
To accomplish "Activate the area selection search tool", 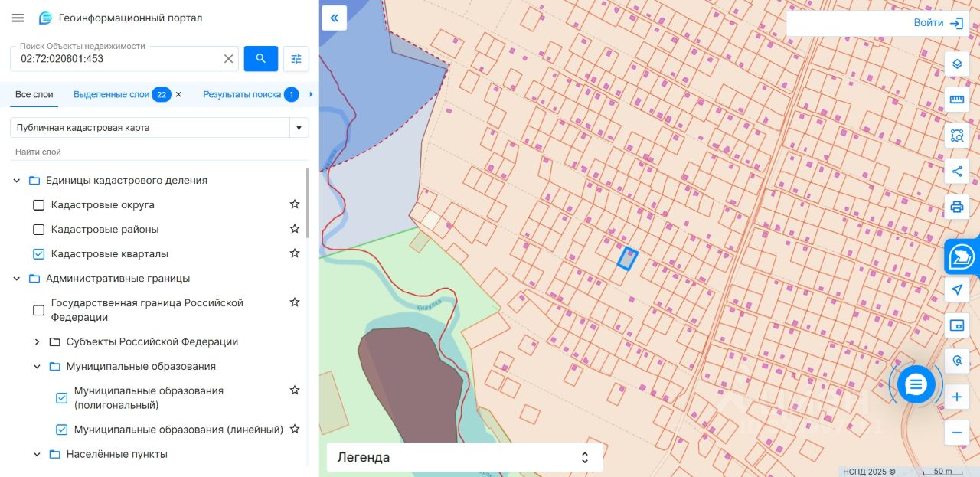I will [x=956, y=136].
